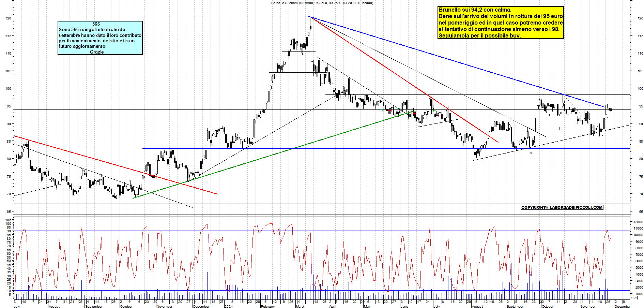Click the '70' label on the right price axis
644x308 pixels.
coord(641,194)
